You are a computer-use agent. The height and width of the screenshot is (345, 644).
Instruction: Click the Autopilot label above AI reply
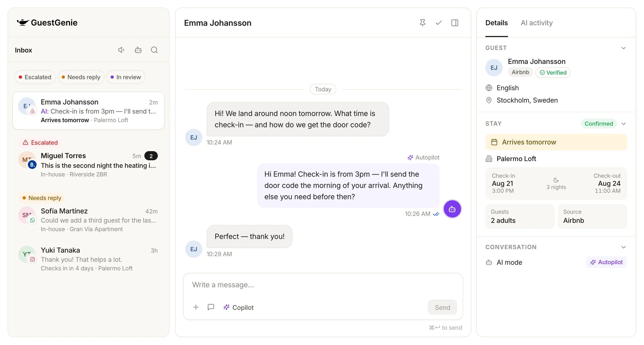[423, 157]
